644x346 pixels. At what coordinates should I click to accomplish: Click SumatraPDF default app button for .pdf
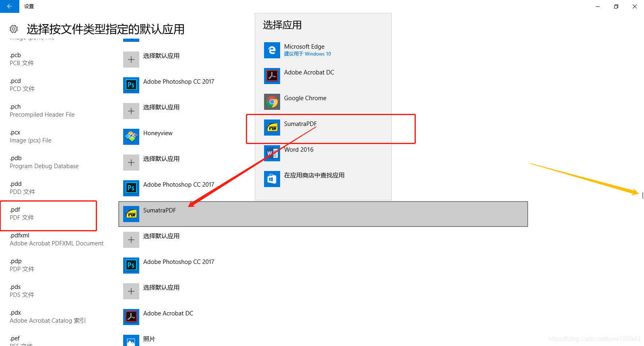pyautogui.click(x=323, y=214)
